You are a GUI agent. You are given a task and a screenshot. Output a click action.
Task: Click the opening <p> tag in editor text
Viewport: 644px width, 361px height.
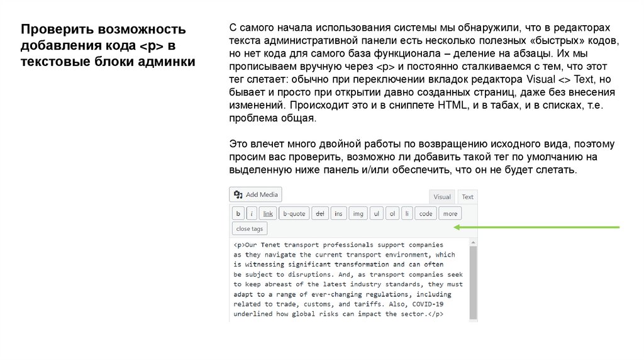pos(239,245)
